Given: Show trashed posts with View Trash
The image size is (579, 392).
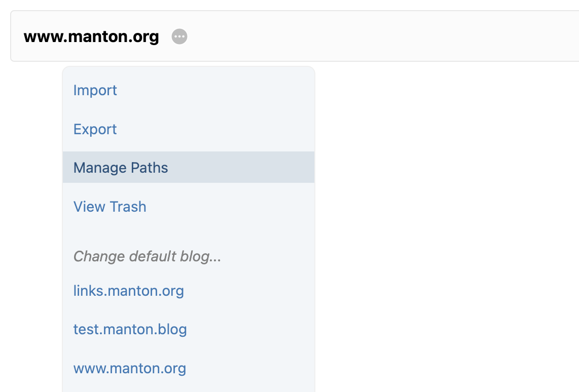Looking at the screenshot, I should point(110,207).
